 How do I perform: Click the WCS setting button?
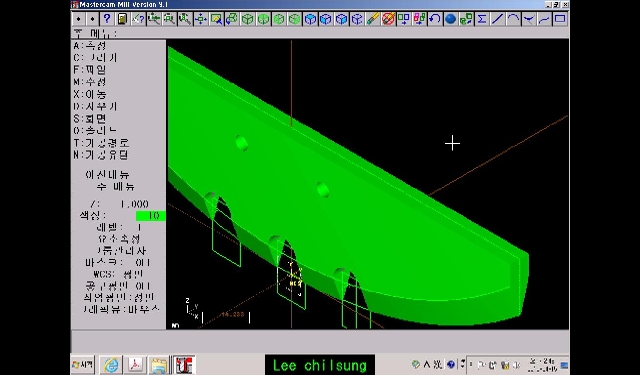(118, 274)
